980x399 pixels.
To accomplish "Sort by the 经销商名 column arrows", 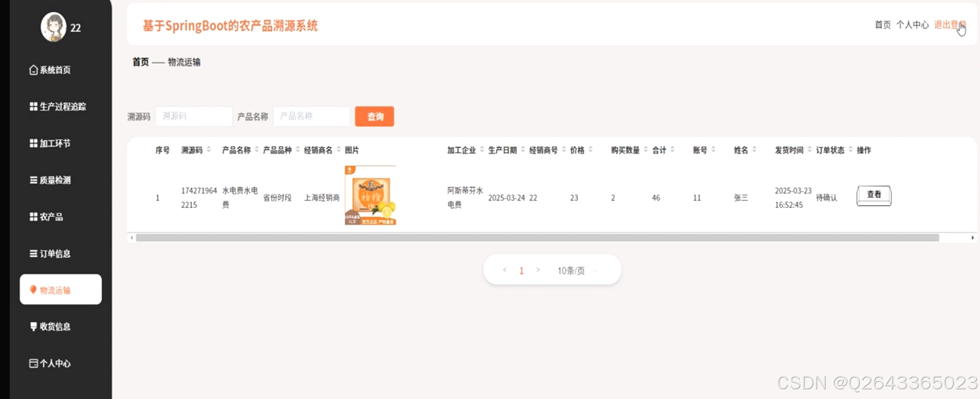I will pyautogui.click(x=339, y=150).
